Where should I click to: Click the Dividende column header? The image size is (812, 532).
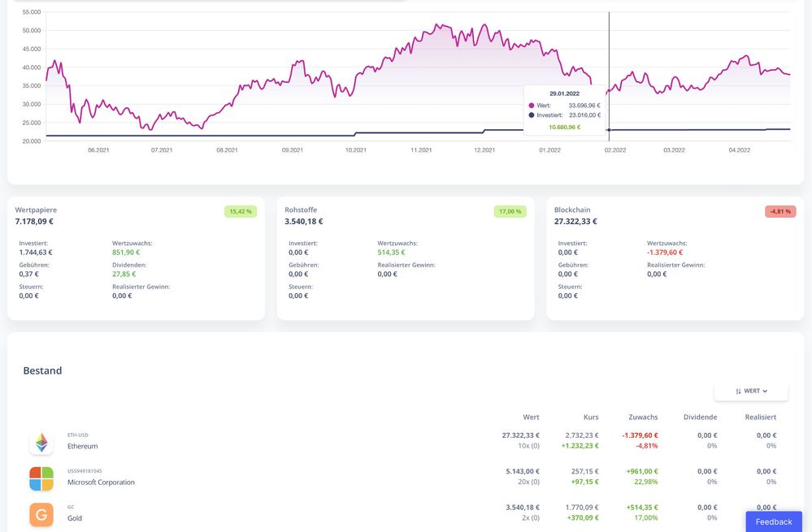click(700, 417)
